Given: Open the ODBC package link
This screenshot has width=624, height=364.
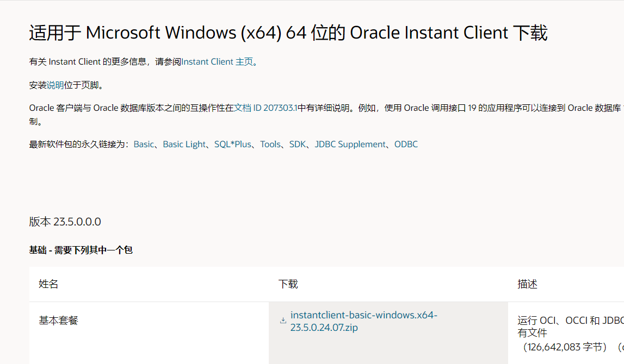Looking at the screenshot, I should (406, 145).
